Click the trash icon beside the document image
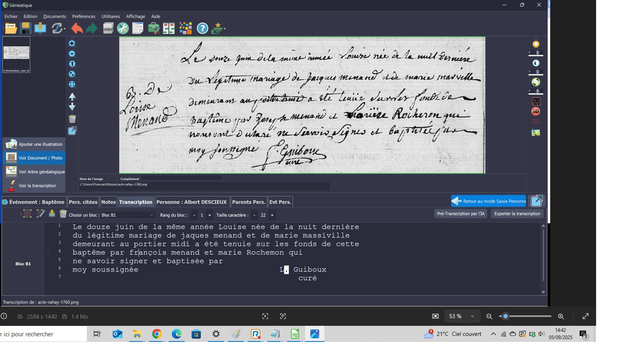 [x=72, y=119]
